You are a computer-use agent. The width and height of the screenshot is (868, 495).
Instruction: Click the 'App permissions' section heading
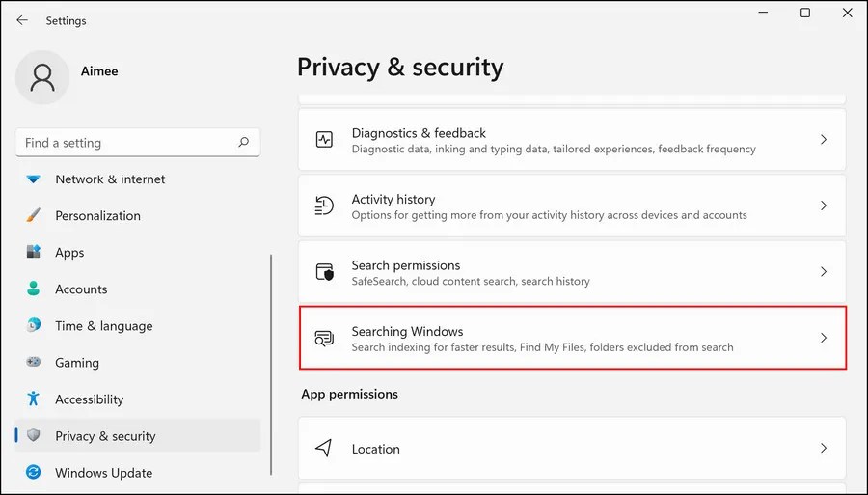click(349, 394)
